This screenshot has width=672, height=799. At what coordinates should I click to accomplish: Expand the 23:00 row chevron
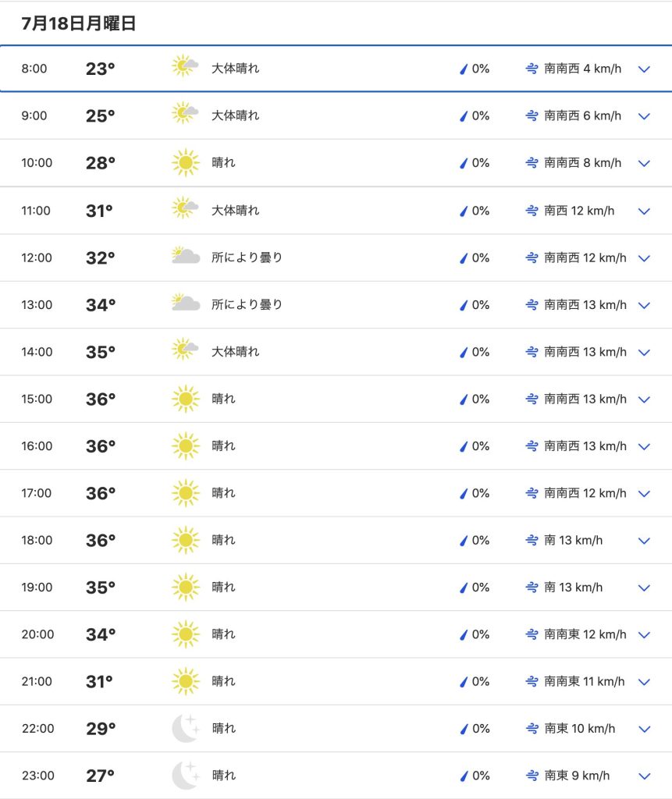644,776
